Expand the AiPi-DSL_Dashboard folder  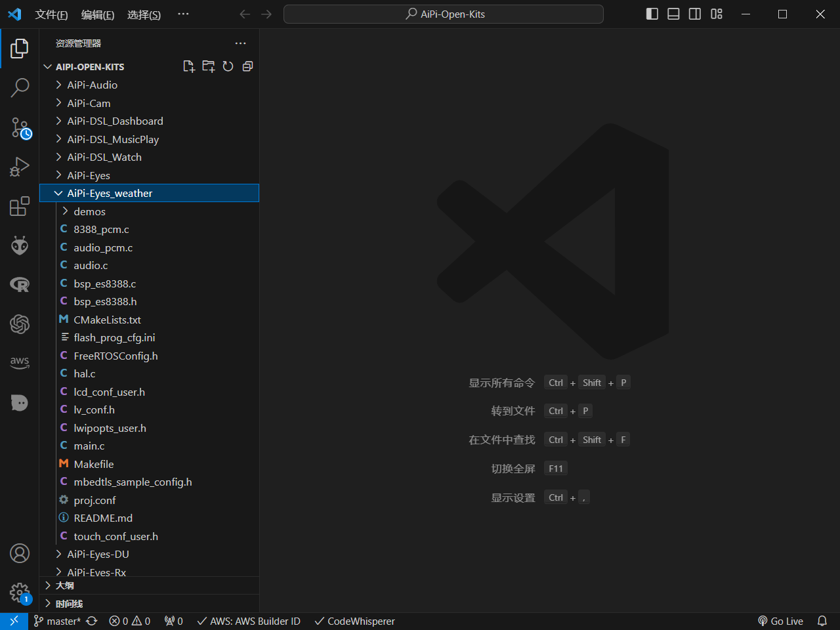coord(150,121)
